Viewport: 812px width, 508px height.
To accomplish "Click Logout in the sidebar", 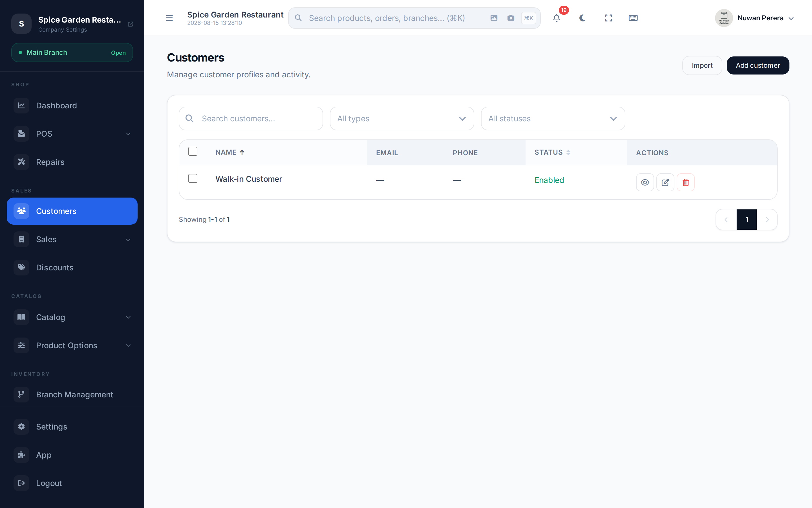I will [72, 483].
